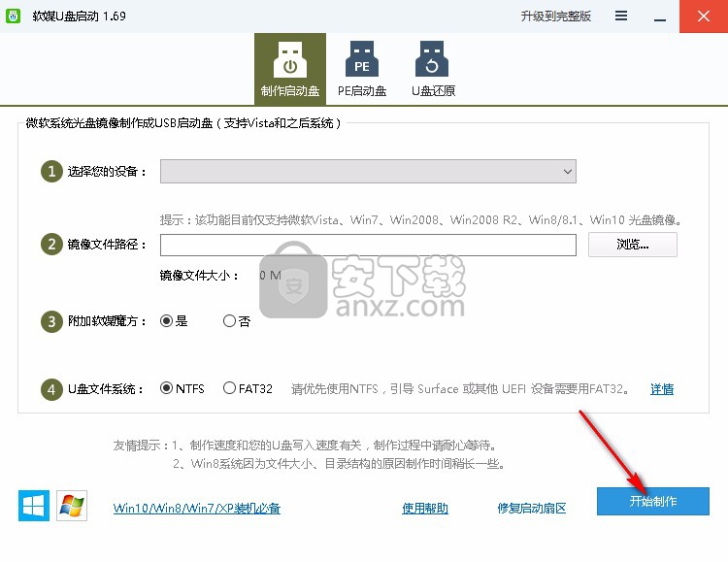Image resolution: width=728 pixels, height=562 pixels.
Task: Click the green app logo in title bar
Action: (13, 17)
